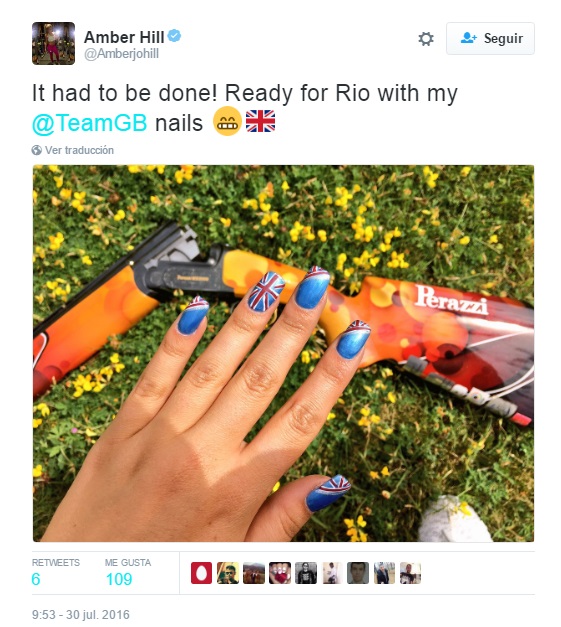The width and height of the screenshot is (561, 627).
Task: Click the last liker avatar in row
Action: point(410,573)
